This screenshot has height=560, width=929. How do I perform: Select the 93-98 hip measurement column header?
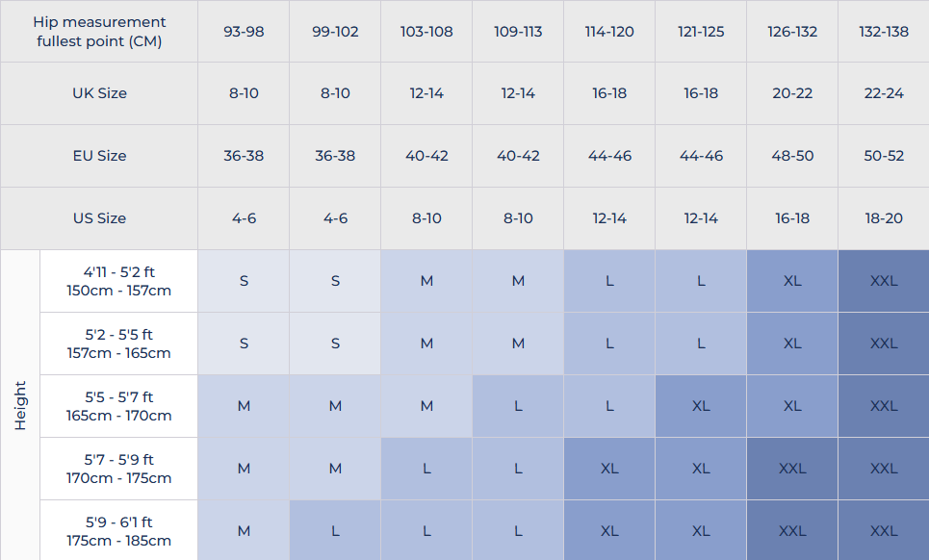244,32
